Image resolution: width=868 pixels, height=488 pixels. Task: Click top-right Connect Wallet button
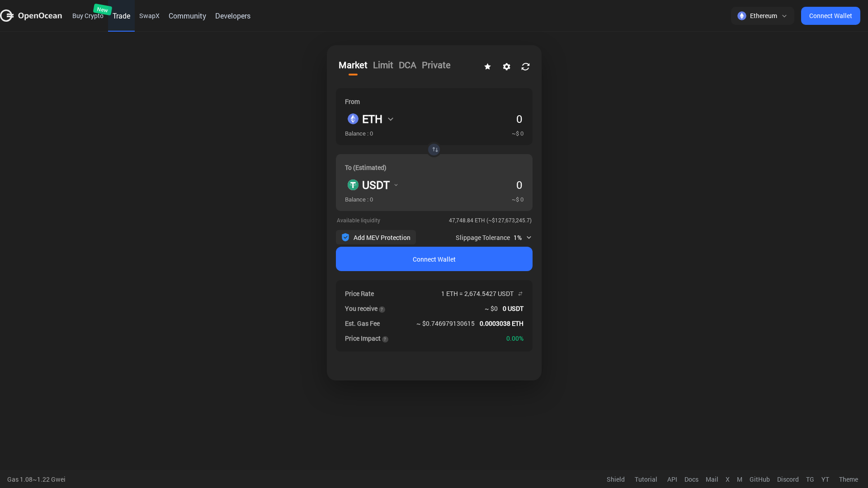pos(830,16)
